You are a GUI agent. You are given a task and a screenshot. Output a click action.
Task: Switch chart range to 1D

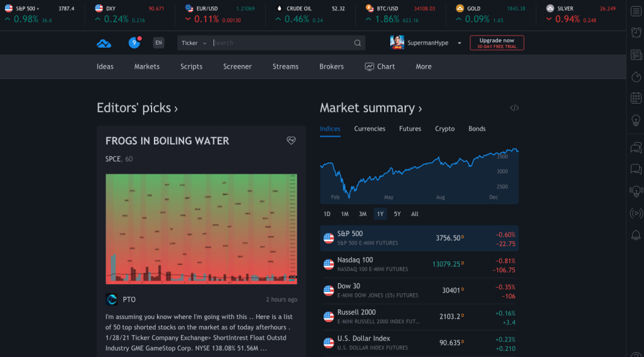tap(327, 214)
